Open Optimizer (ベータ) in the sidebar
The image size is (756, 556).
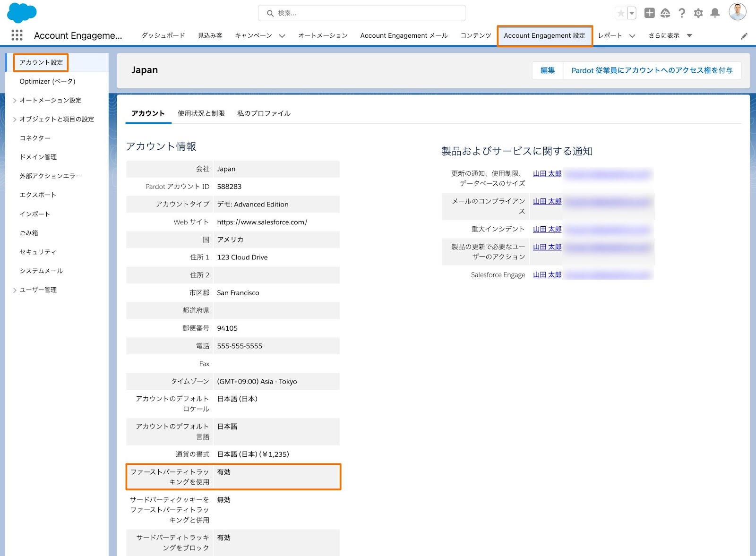[x=47, y=81]
